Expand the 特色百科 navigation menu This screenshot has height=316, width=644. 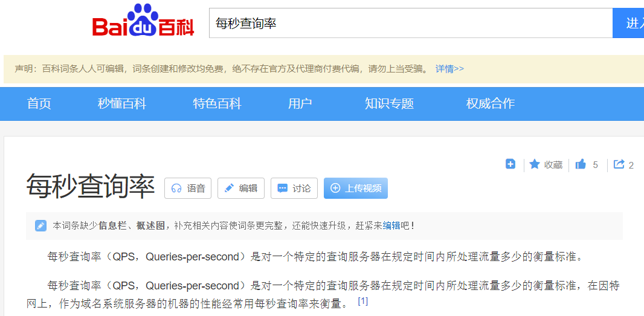tap(217, 103)
